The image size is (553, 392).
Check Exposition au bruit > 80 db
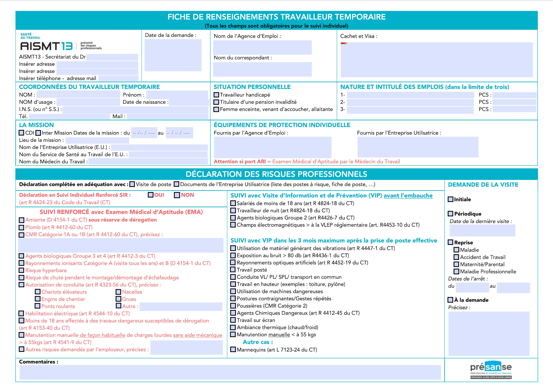click(x=233, y=255)
